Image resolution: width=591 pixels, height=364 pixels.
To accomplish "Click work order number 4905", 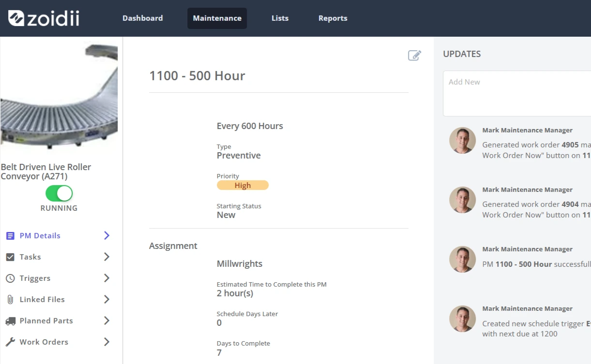I will (570, 145).
